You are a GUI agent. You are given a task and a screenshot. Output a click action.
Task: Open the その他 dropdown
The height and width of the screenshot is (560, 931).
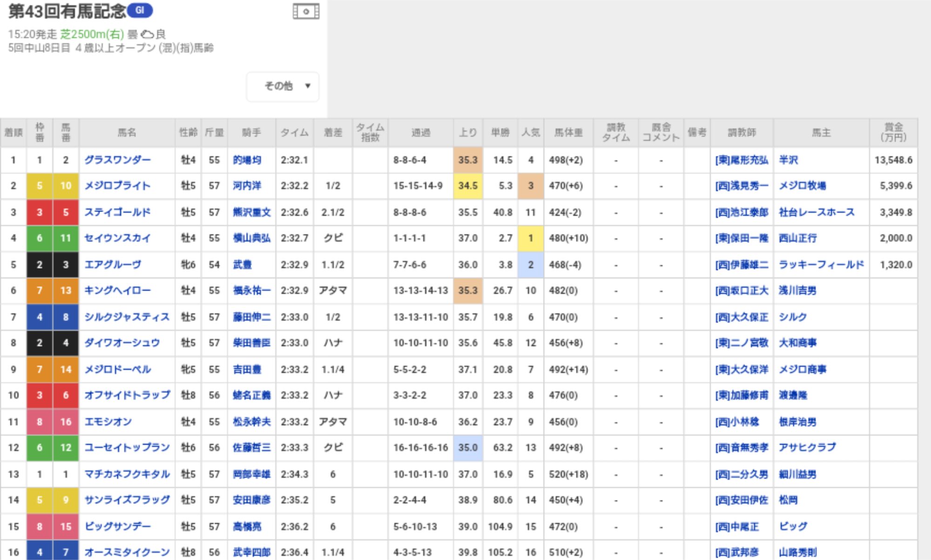283,86
